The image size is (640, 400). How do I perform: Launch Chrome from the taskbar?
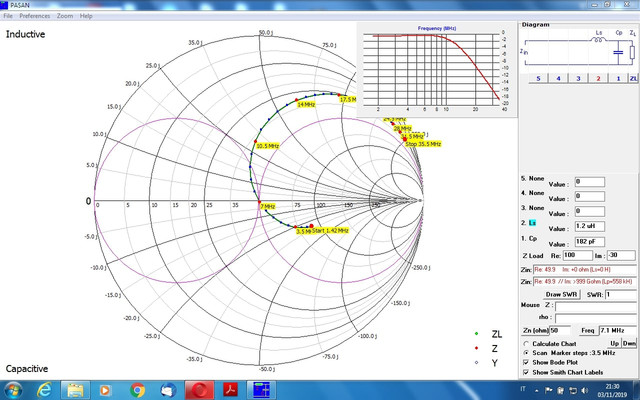coord(138,390)
